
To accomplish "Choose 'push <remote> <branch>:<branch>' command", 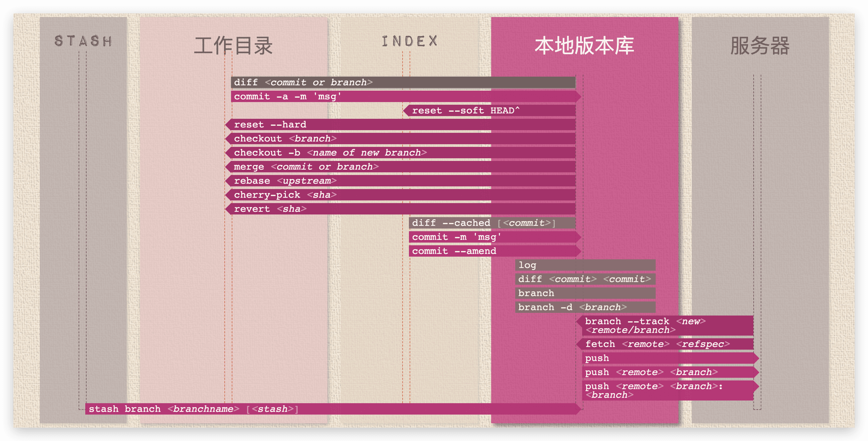I will (x=670, y=390).
